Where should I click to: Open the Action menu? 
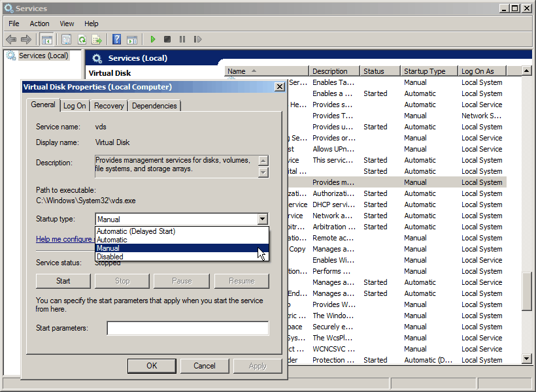(39, 24)
